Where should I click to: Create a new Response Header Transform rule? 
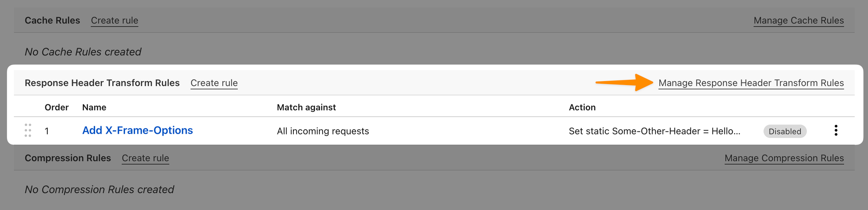pyautogui.click(x=214, y=83)
